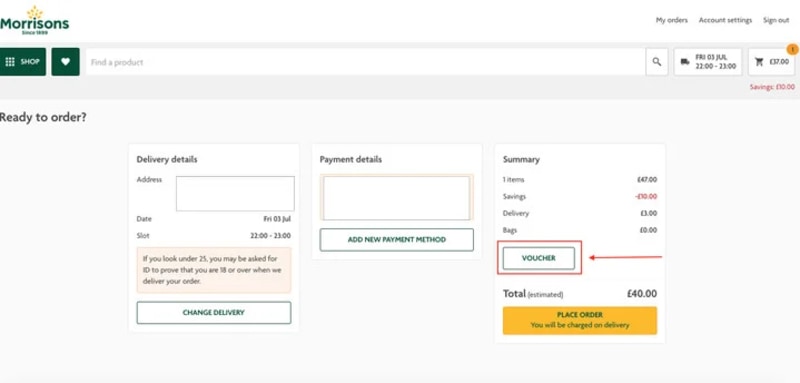Screen dimensions: 800x383
Task: Click the orange basket item count badge
Action: click(793, 49)
